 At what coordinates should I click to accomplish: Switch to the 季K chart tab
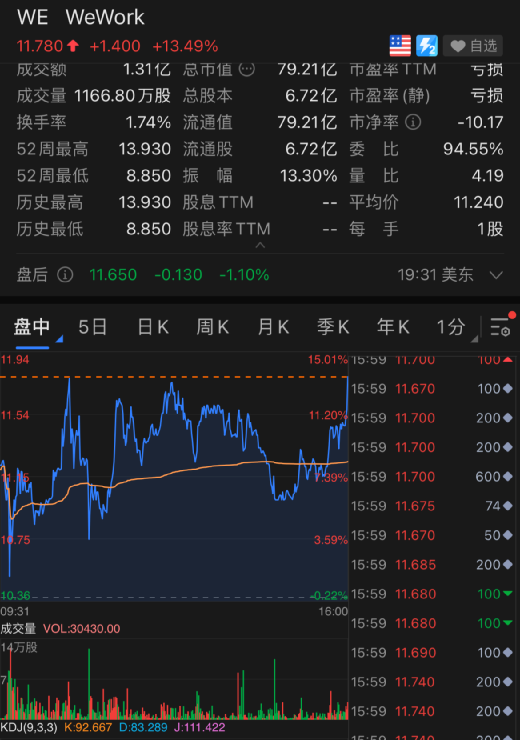tap(333, 327)
